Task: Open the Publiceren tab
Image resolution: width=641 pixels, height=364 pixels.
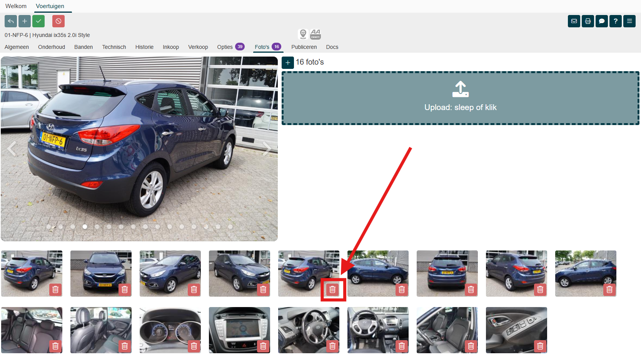Action: (x=304, y=47)
